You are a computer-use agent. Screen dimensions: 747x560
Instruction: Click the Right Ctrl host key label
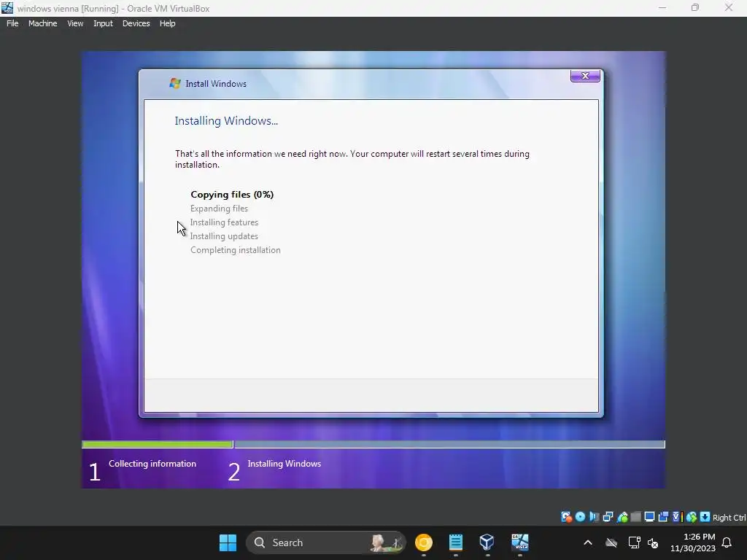coord(729,518)
